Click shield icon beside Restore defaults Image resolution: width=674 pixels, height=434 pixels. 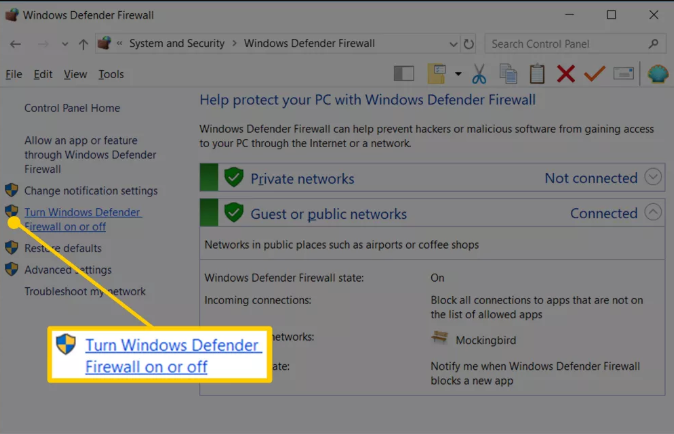(12, 248)
